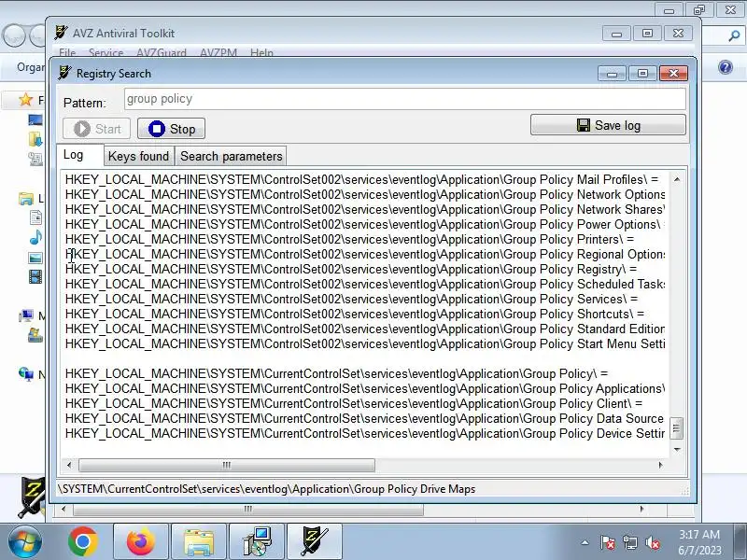Click the Stop button icon
747x560 pixels.
tap(156, 129)
